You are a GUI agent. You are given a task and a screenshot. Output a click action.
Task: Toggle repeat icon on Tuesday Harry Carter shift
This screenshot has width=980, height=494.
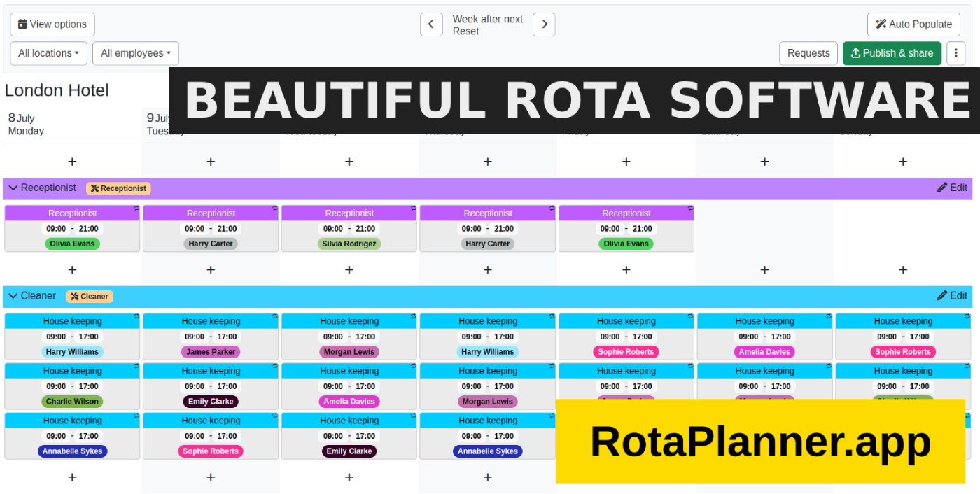tap(275, 209)
